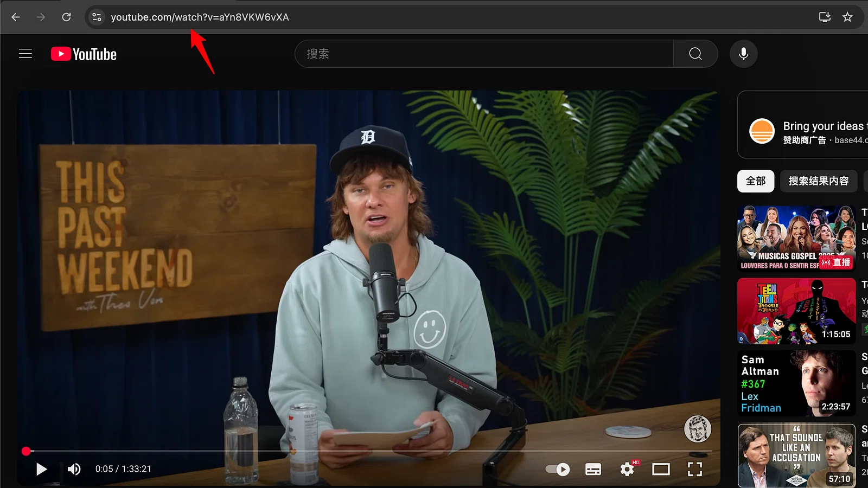This screenshot has height=488, width=868.
Task: Click the URL text in address bar
Action: point(200,17)
